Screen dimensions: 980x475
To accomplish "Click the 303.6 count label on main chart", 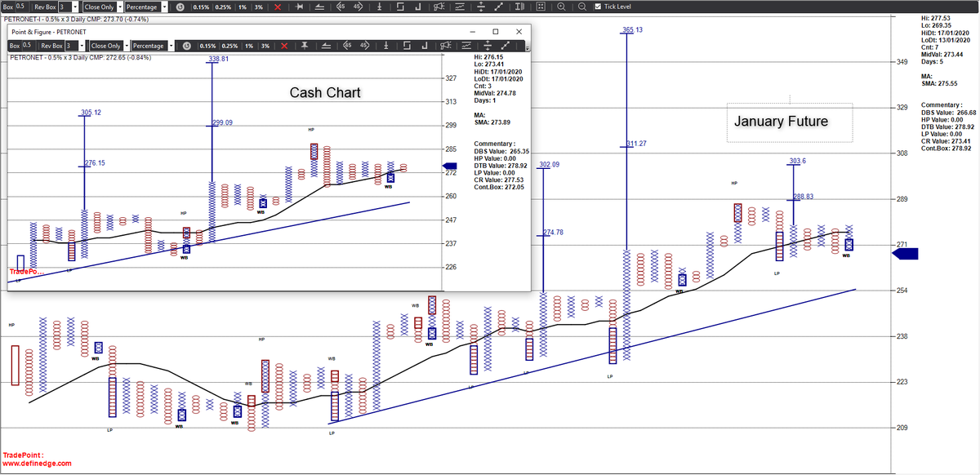I will point(798,162).
